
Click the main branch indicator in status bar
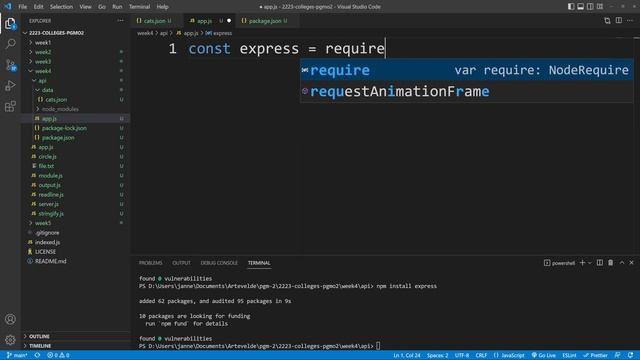17,355
